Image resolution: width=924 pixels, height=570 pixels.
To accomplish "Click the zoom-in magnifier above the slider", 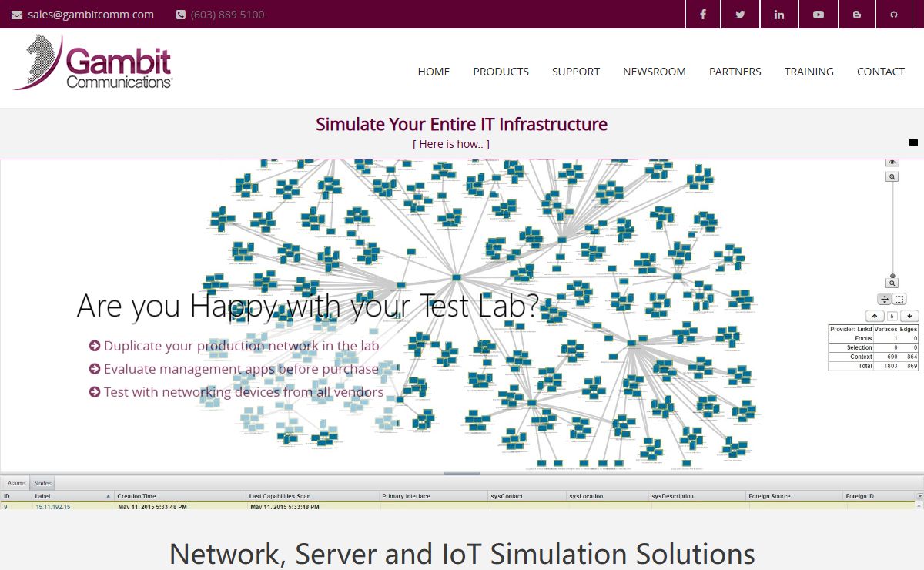I will pos(892,176).
